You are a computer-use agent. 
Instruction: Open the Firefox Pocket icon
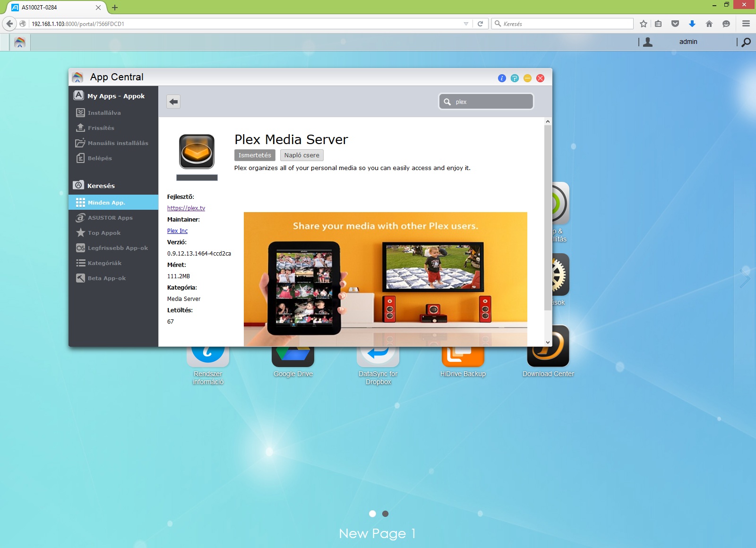pyautogui.click(x=675, y=24)
